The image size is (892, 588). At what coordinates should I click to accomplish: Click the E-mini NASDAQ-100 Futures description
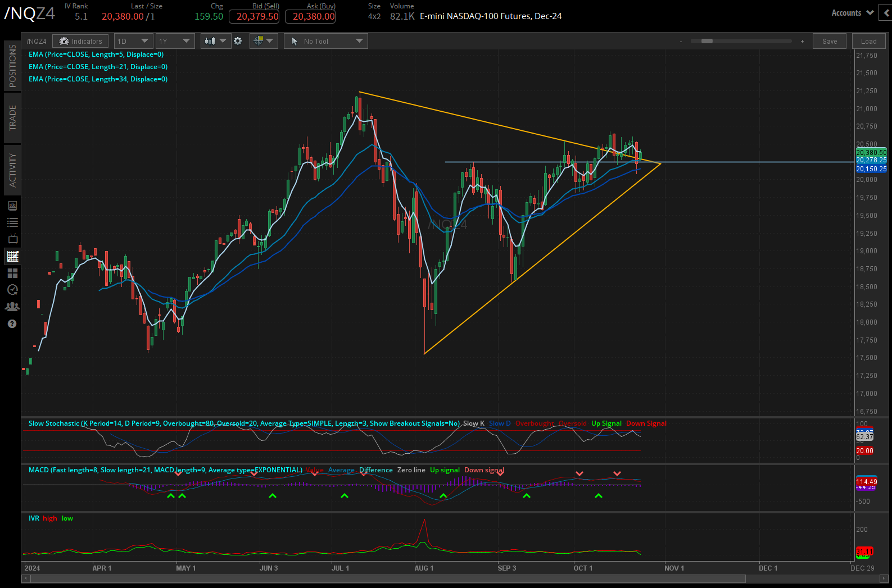(x=491, y=16)
